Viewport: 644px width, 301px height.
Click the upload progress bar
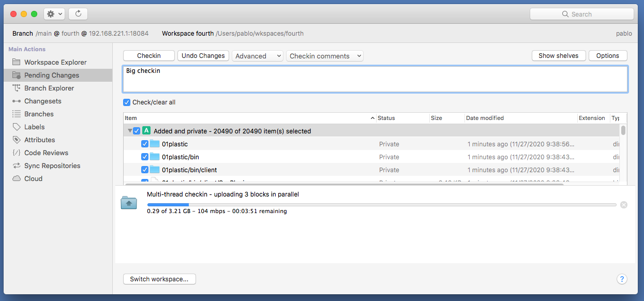pyautogui.click(x=382, y=204)
